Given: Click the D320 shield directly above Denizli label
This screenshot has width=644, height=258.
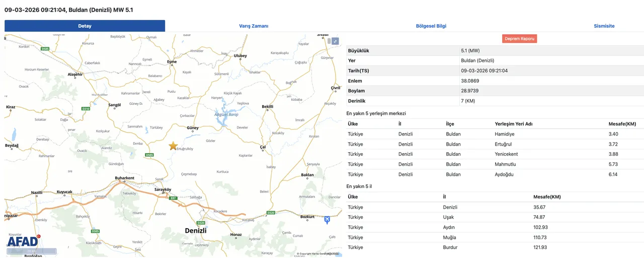Looking at the screenshot, I should pyautogui.click(x=201, y=223).
